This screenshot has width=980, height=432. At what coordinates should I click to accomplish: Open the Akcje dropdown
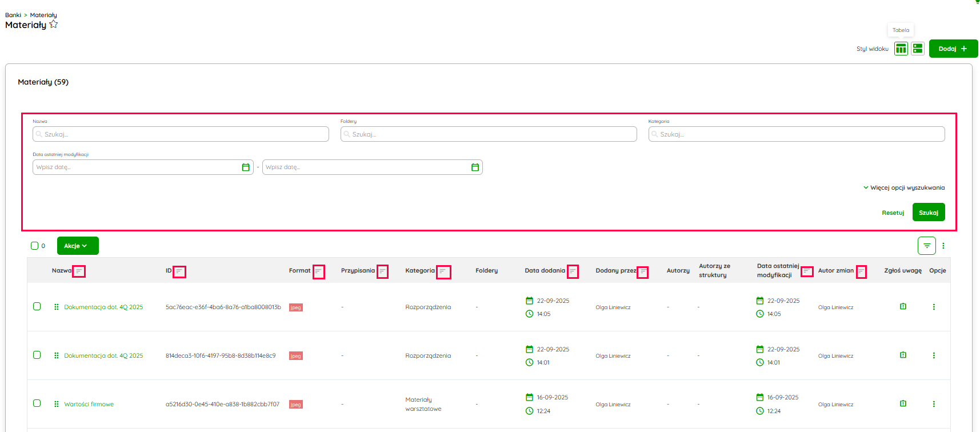(78, 246)
